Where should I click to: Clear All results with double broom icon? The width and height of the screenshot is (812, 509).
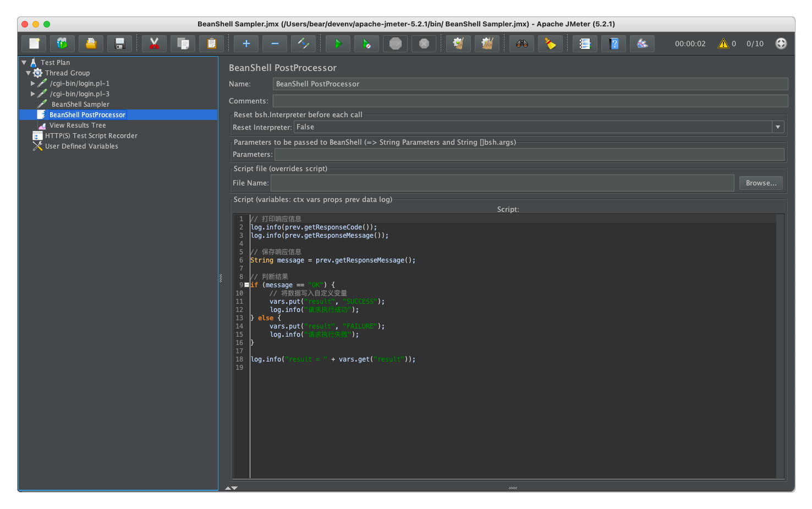tap(487, 43)
